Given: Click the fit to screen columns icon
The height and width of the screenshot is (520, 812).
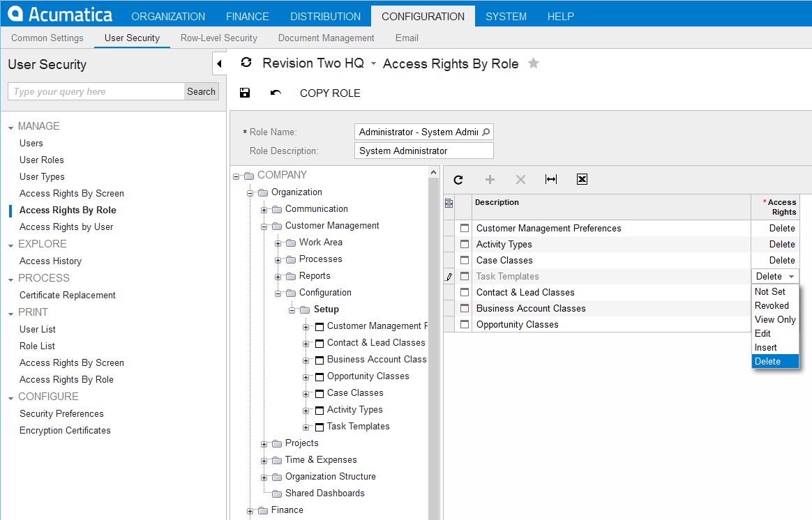Looking at the screenshot, I should tap(551, 180).
